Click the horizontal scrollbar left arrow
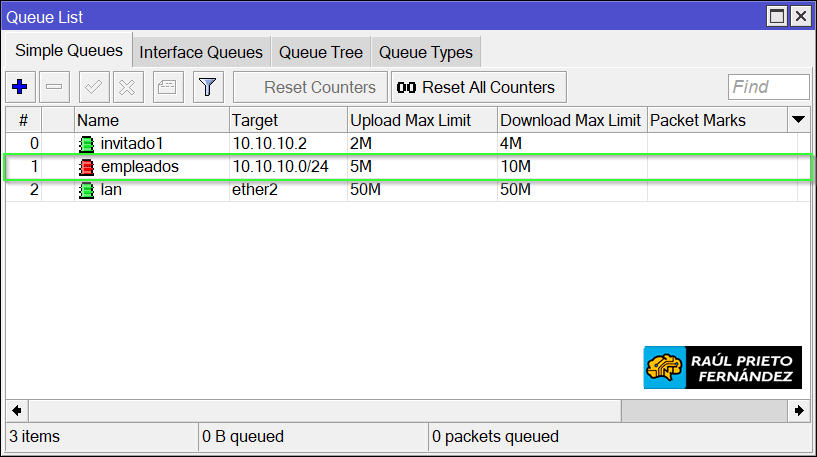The height and width of the screenshot is (457, 817). (16, 410)
